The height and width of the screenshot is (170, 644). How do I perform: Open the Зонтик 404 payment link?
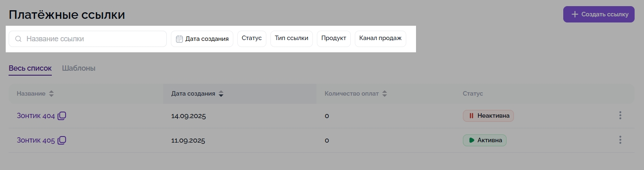point(35,116)
